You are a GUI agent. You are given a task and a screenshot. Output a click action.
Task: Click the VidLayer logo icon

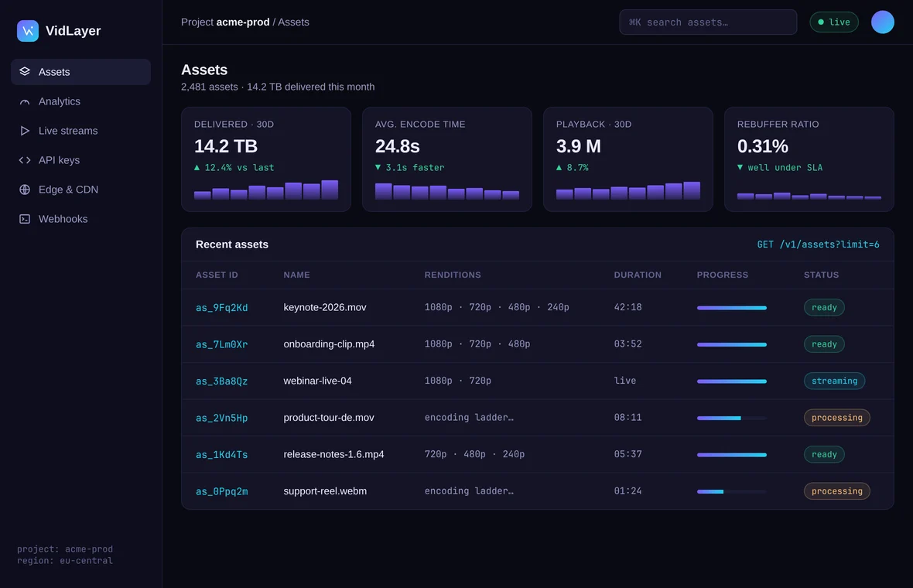pos(27,31)
